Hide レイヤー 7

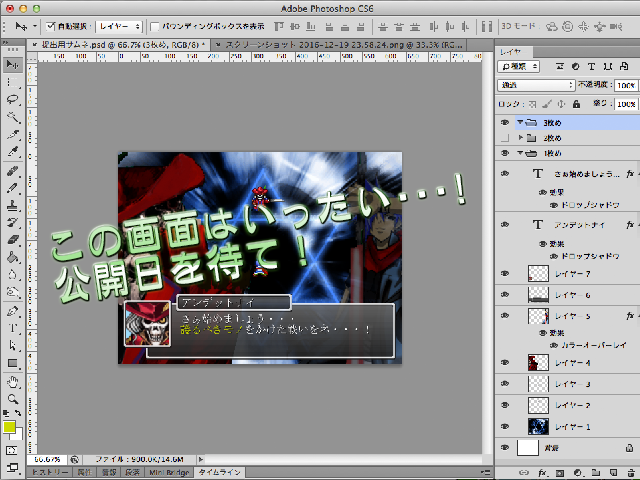pos(505,273)
